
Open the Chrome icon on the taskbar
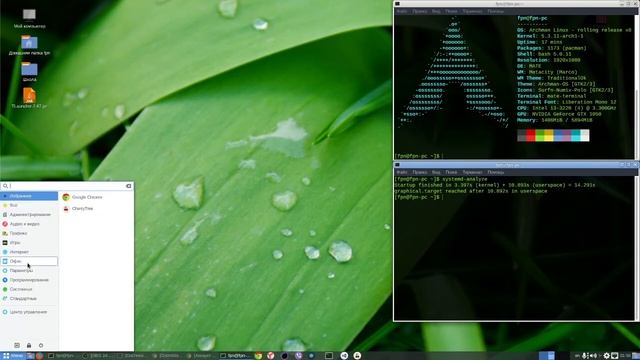pyautogui.click(x=258, y=356)
